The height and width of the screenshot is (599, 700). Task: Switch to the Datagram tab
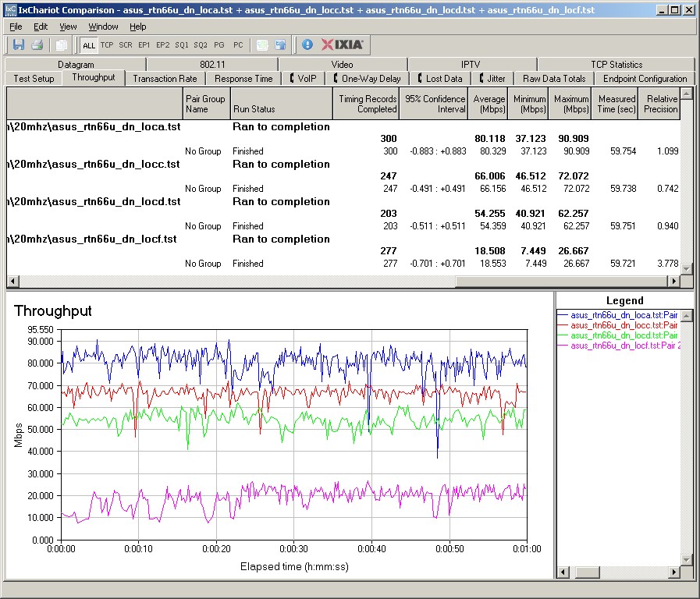(x=76, y=65)
